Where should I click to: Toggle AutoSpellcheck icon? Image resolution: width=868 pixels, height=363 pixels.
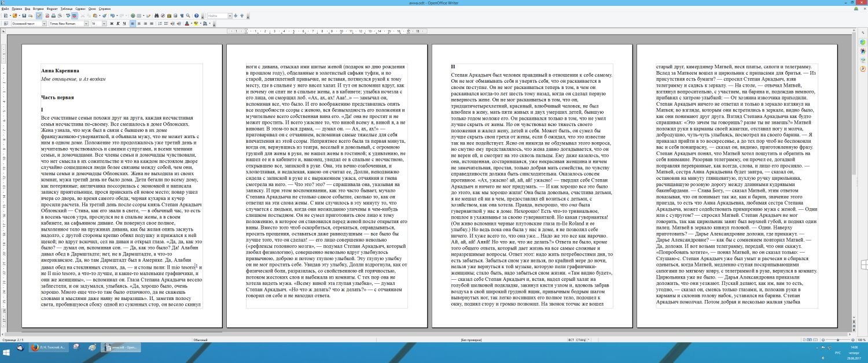tap(74, 16)
